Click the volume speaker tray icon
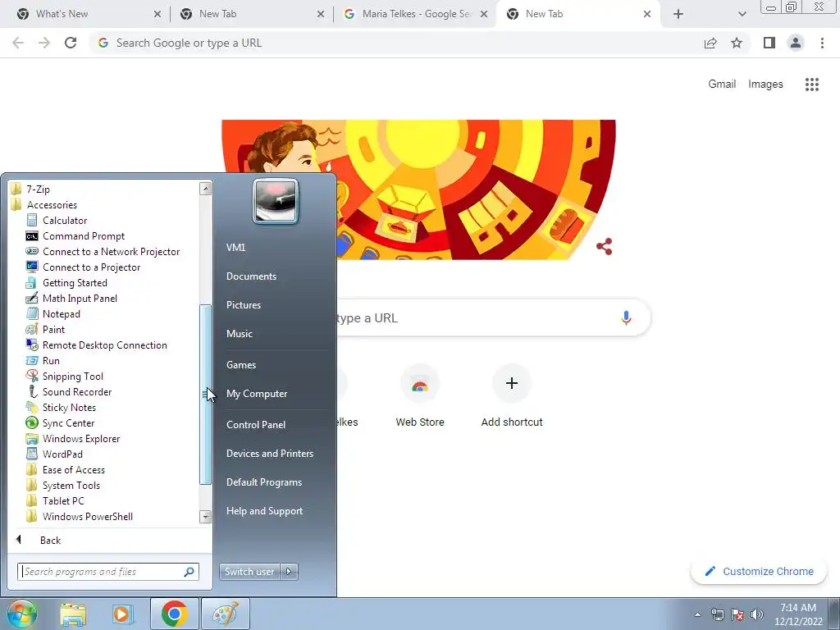 click(x=757, y=614)
